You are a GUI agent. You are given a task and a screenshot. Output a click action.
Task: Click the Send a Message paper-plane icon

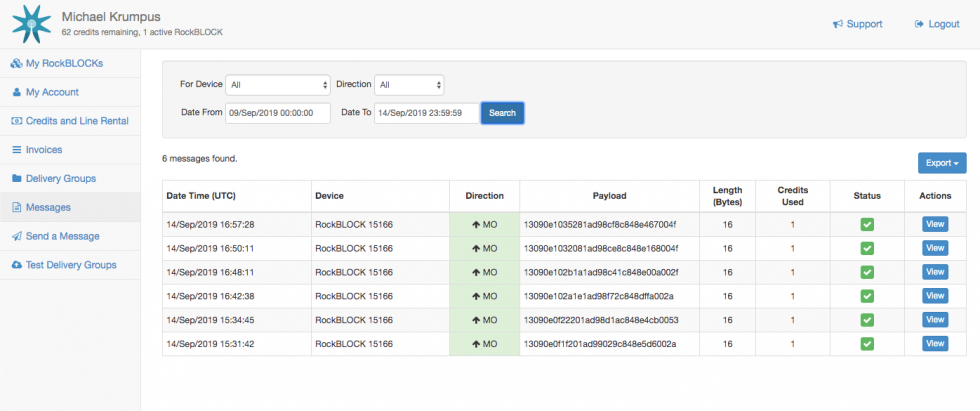[x=16, y=236]
